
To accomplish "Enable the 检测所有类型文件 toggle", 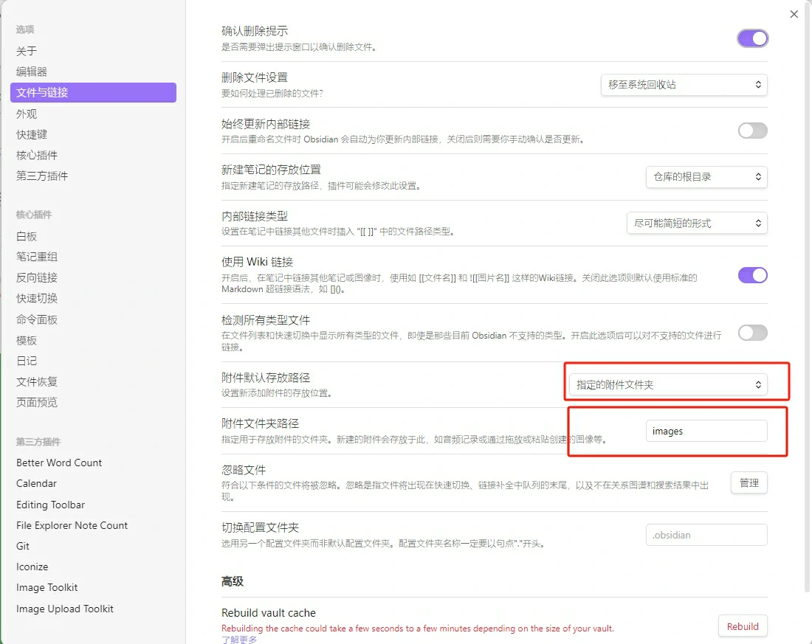I will tap(752, 333).
